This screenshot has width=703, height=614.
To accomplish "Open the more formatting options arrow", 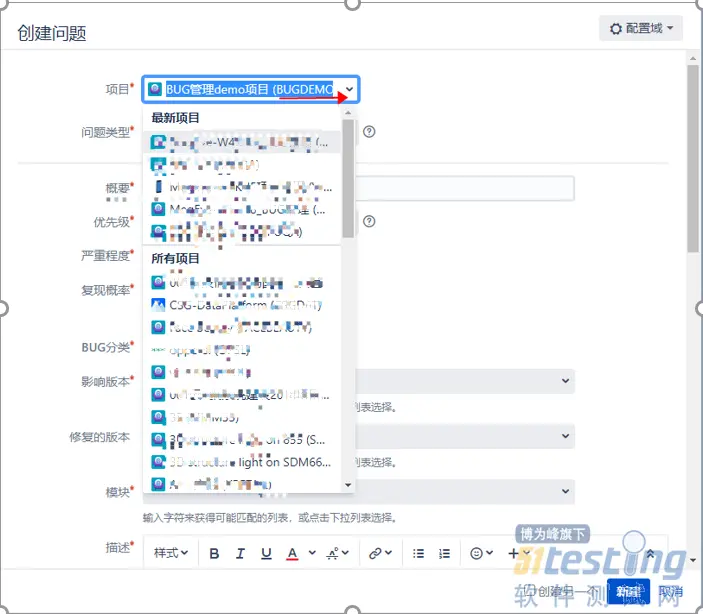I will coord(345,553).
